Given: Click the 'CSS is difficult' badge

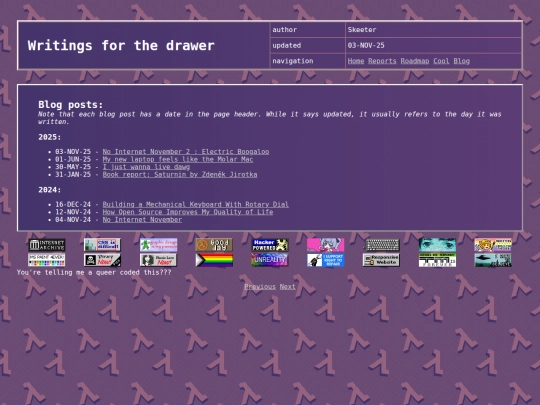Looking at the screenshot, I should 102,245.
